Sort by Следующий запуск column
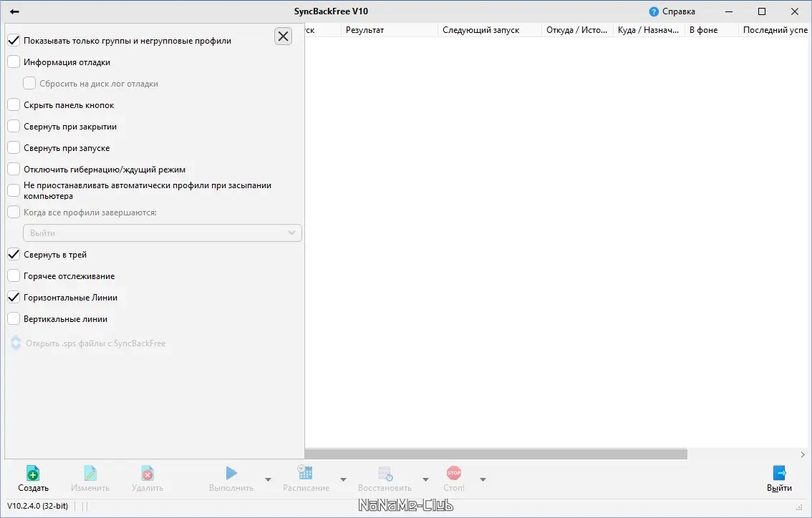Image resolution: width=812 pixels, height=518 pixels. 490,30
